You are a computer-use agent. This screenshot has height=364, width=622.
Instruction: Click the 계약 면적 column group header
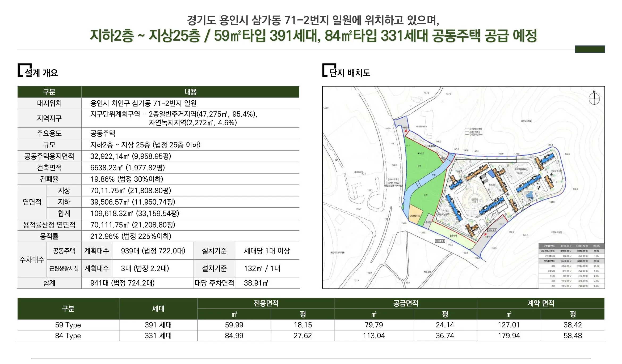point(541,303)
